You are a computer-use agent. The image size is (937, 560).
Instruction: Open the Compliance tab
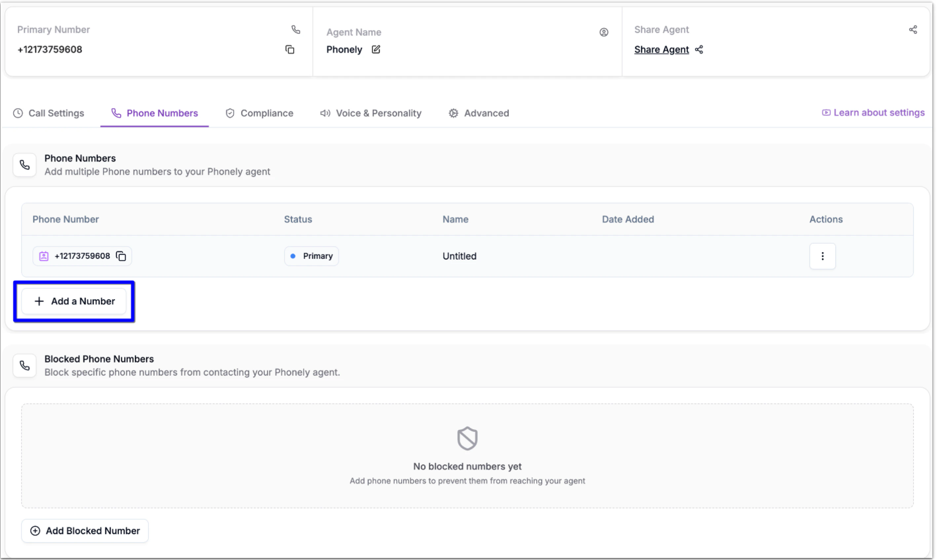point(259,113)
